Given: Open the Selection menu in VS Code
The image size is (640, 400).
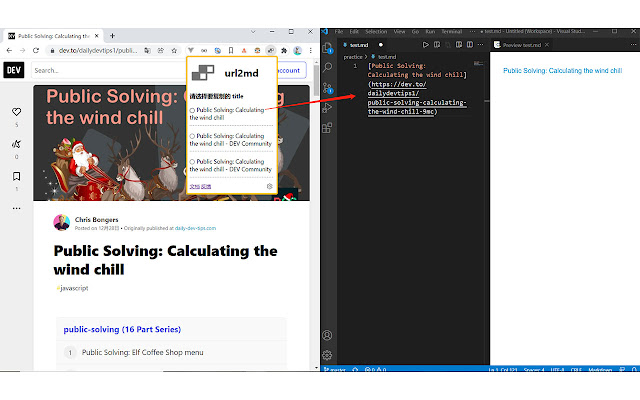Looking at the screenshot, I should coord(376,31).
